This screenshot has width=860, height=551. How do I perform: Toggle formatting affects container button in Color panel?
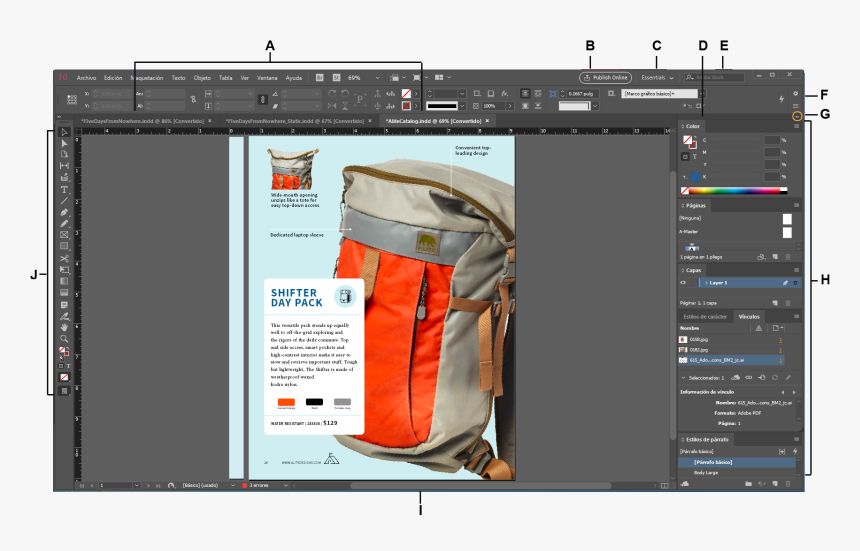pos(685,157)
